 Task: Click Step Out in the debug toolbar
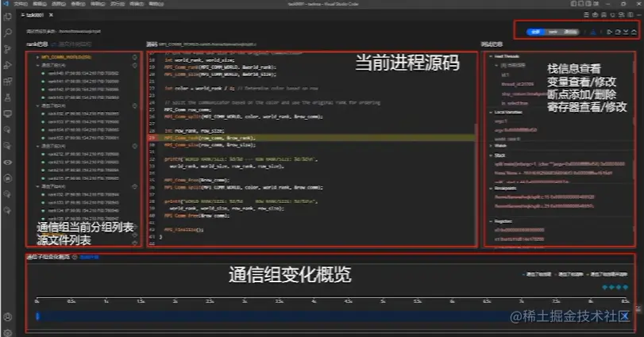tap(634, 32)
